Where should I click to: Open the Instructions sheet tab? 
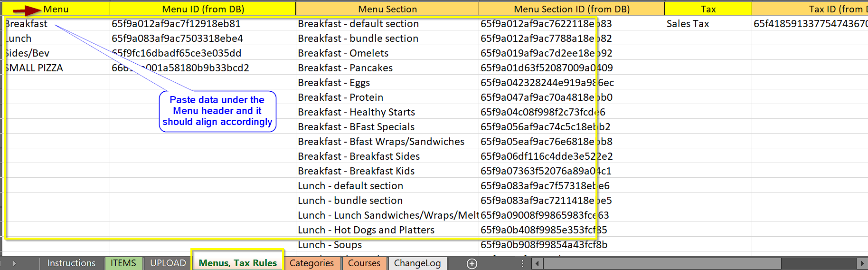click(x=71, y=263)
